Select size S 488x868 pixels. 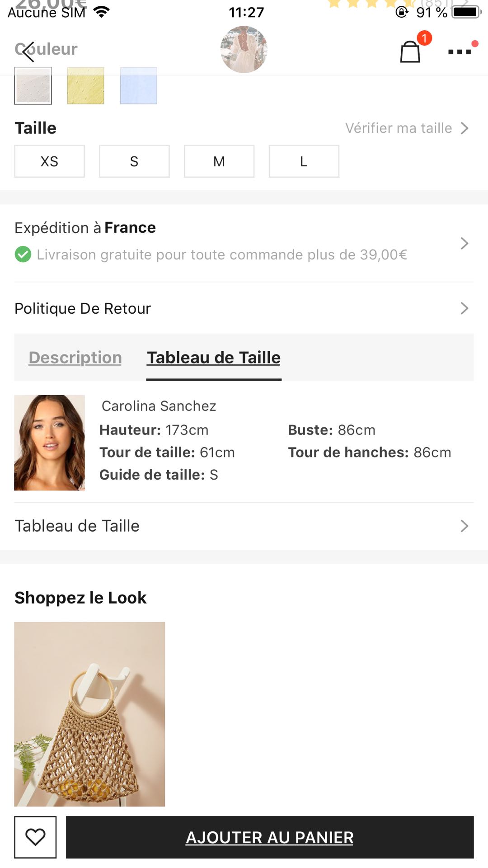tap(134, 161)
